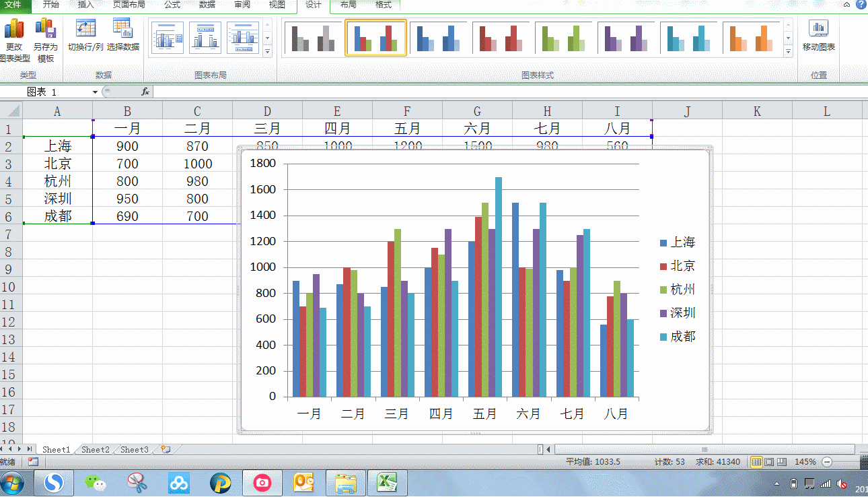Click the insert new worksheet tab icon
Image resolution: width=868 pixels, height=497 pixels.
(166, 449)
